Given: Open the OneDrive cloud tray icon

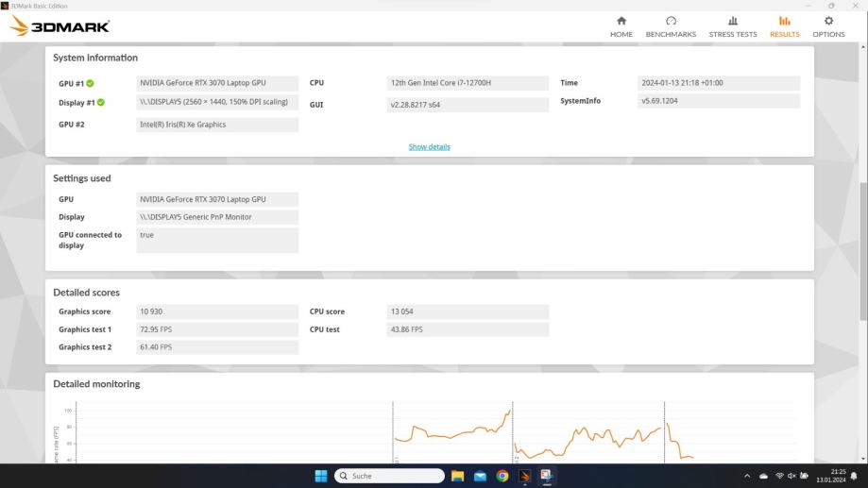Looking at the screenshot, I should click(x=763, y=476).
